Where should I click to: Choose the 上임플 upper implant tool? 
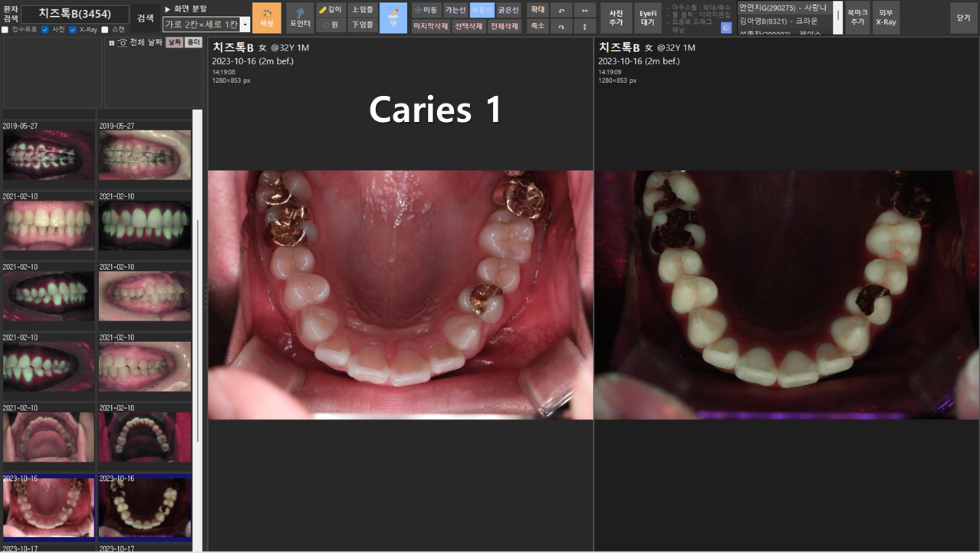pyautogui.click(x=362, y=10)
